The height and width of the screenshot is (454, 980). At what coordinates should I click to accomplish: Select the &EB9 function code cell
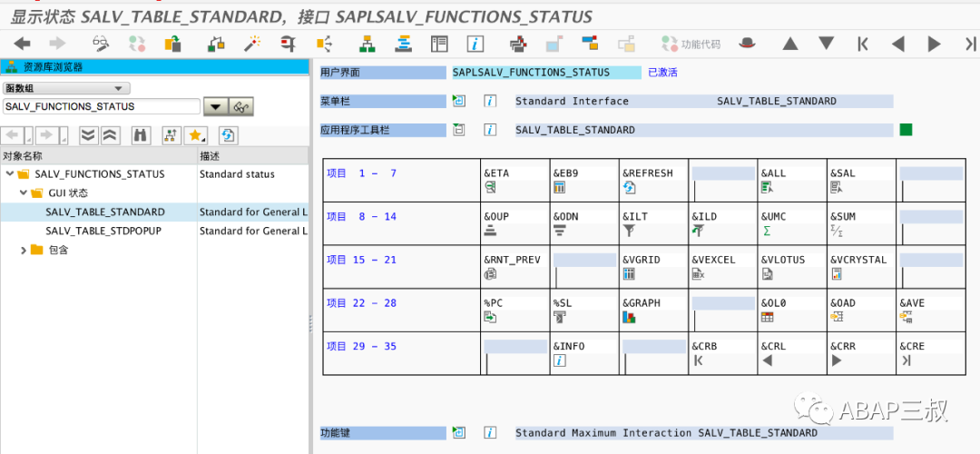click(584, 180)
